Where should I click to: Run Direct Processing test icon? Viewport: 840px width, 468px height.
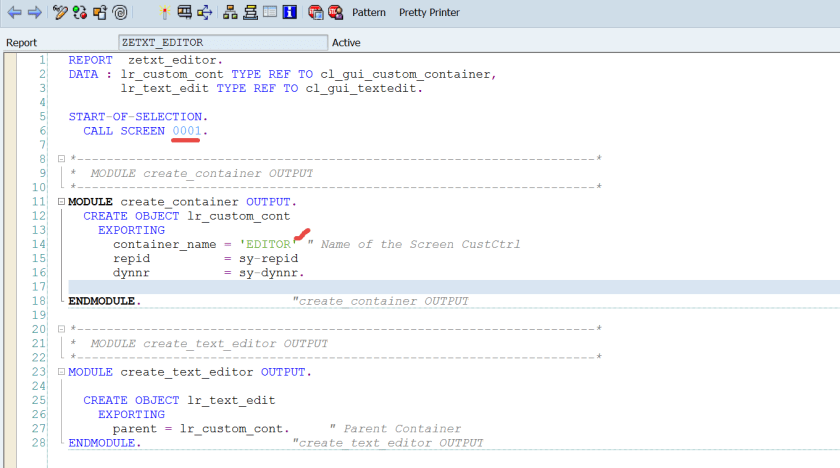tap(185, 12)
